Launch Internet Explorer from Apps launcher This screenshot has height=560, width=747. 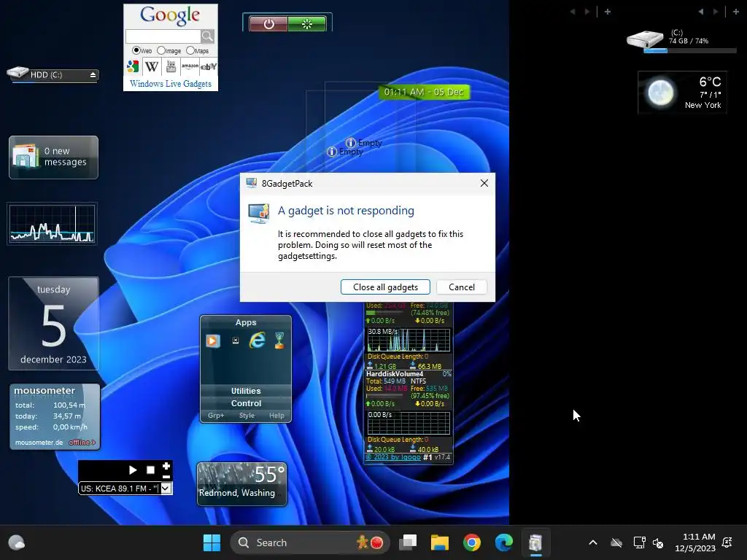(258, 341)
